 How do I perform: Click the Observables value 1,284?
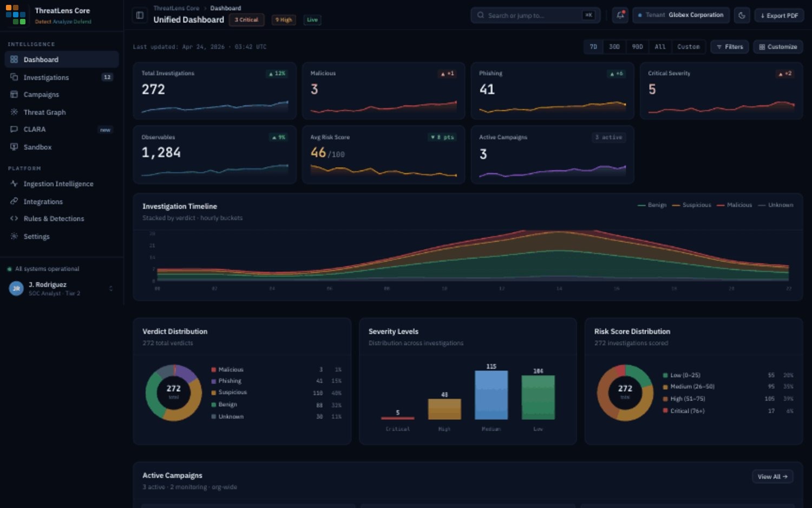[x=161, y=153]
